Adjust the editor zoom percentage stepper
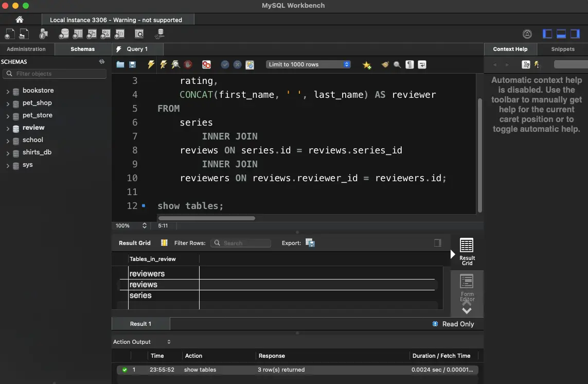Viewport: 588px width, 384px height. [145, 225]
